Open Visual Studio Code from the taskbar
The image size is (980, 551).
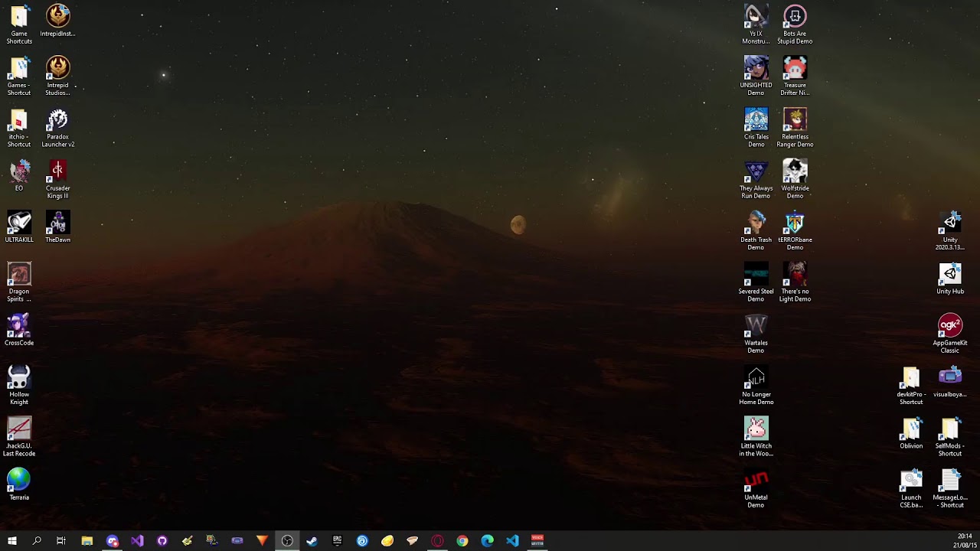[x=512, y=540]
